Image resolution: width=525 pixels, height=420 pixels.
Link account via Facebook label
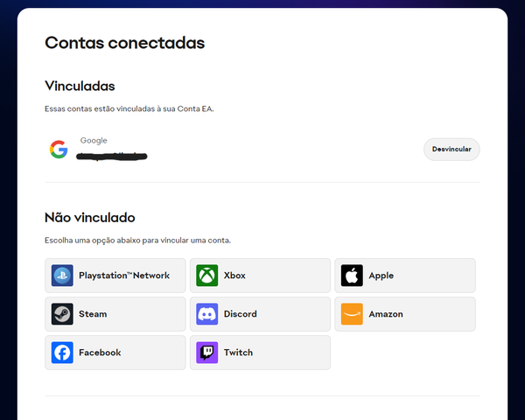100,353
